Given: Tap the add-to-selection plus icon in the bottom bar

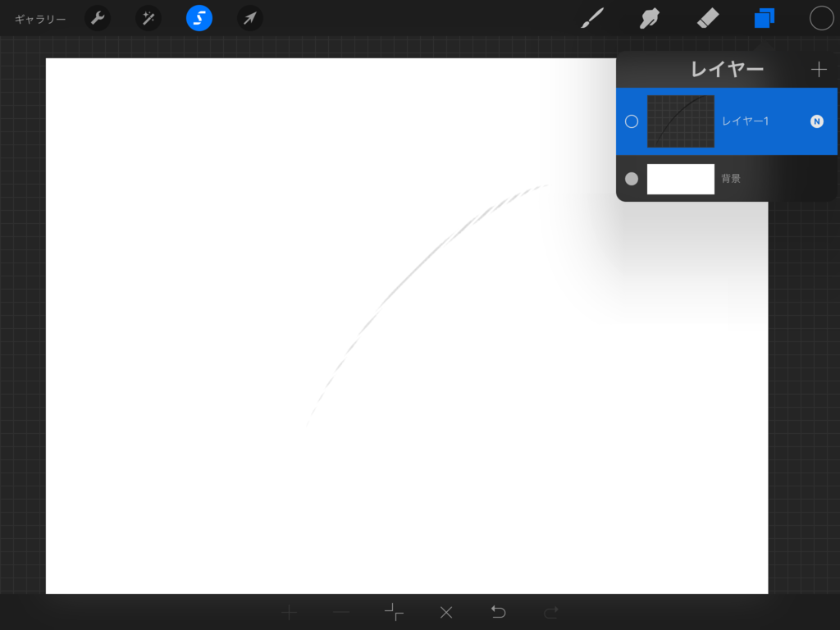Looking at the screenshot, I should pyautogui.click(x=290, y=612).
